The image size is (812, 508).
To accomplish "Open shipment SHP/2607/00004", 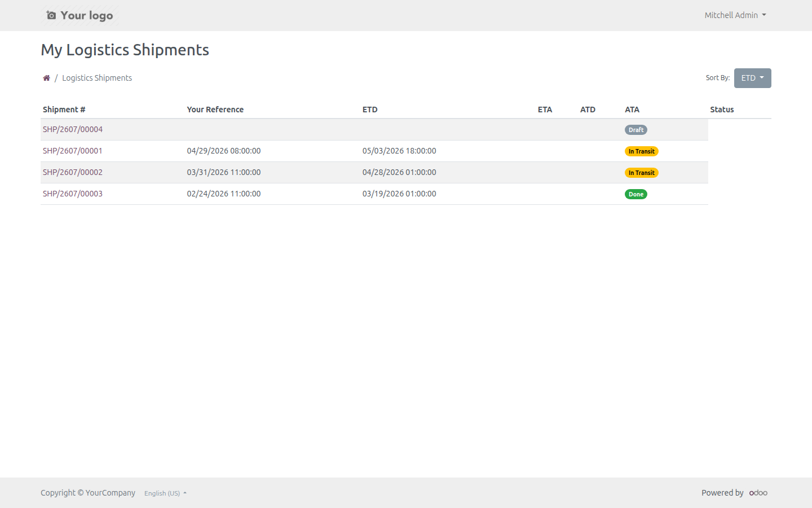I will click(x=73, y=129).
